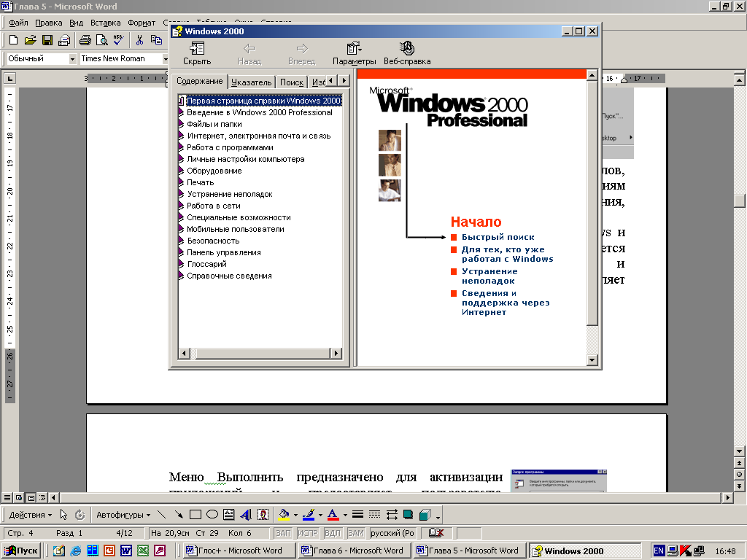
Task: Open Print Preview with the magnifier page icon
Action: [x=102, y=41]
